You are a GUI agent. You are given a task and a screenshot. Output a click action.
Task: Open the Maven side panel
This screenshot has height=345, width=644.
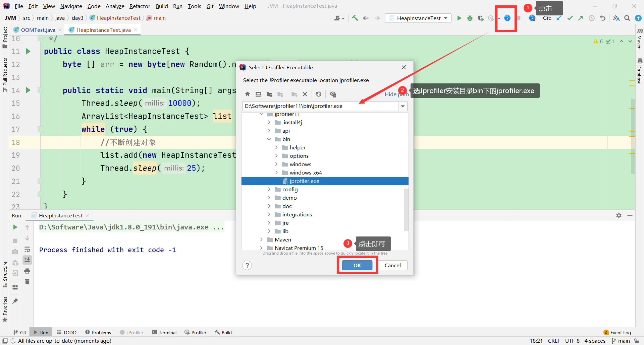[x=640, y=39]
